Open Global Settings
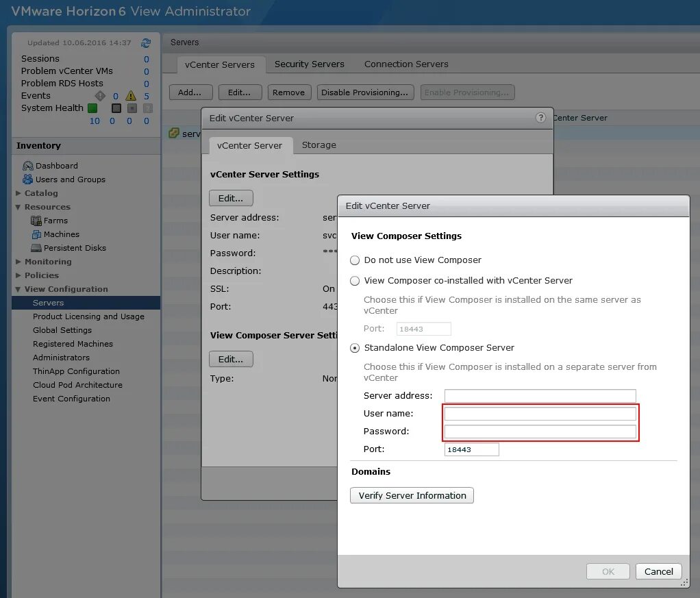 (x=62, y=330)
